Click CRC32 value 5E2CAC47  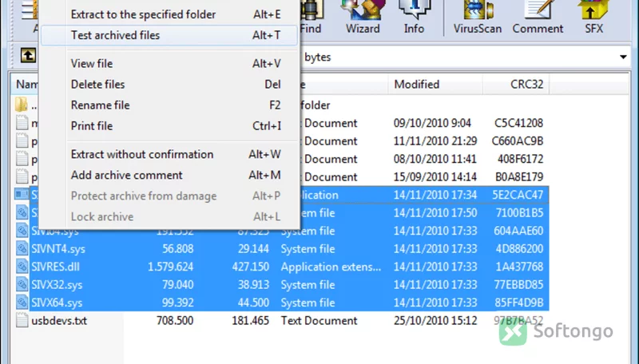coord(518,195)
